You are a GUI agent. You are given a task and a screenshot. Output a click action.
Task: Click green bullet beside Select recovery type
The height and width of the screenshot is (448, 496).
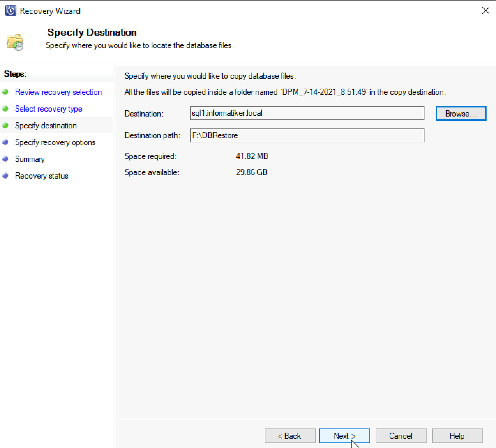(5, 109)
